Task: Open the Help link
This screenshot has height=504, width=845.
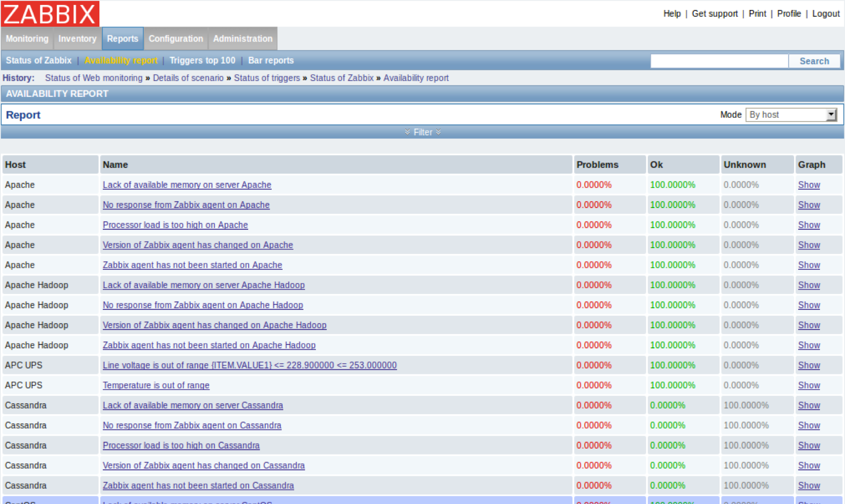Action: (x=672, y=14)
